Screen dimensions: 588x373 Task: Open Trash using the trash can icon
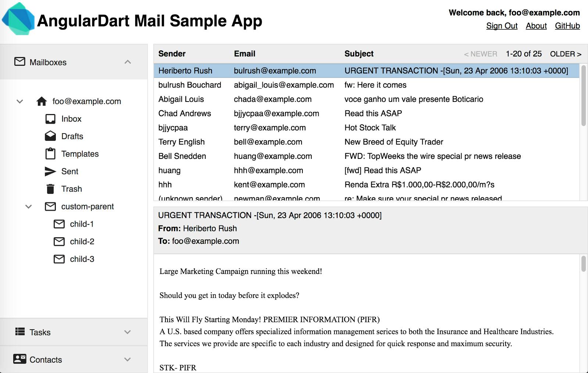[51, 189]
